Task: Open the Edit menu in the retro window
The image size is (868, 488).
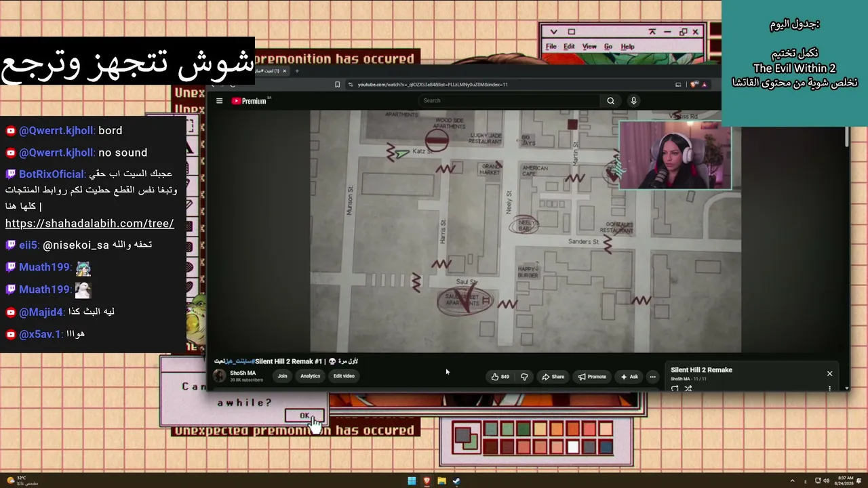Action: 569,47
